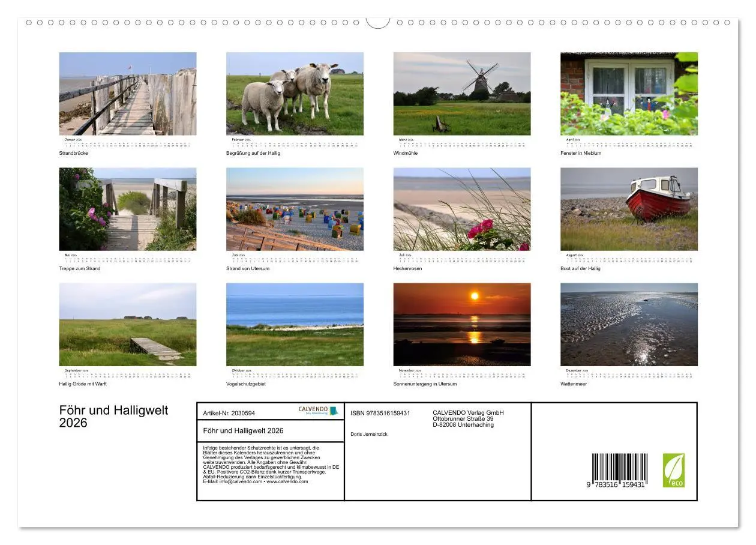Select the Treppe zum Strand photo
This screenshot has height=545, width=756.
click(x=128, y=209)
